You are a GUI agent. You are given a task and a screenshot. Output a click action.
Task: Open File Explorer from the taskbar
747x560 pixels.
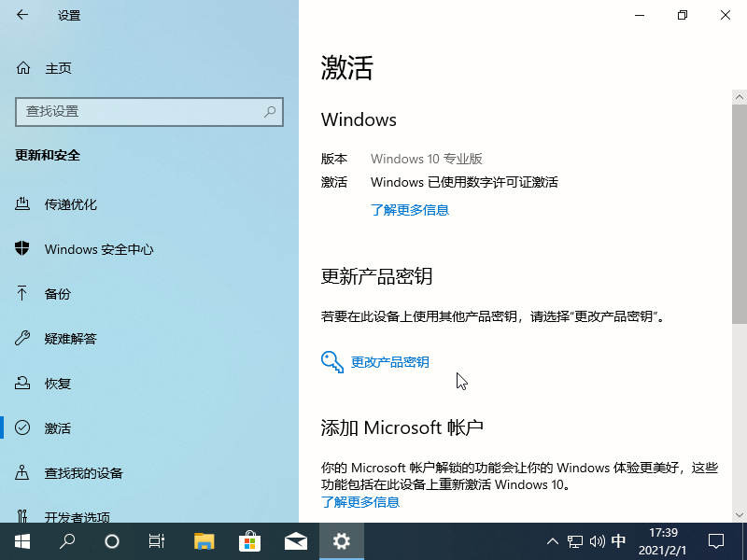point(203,541)
